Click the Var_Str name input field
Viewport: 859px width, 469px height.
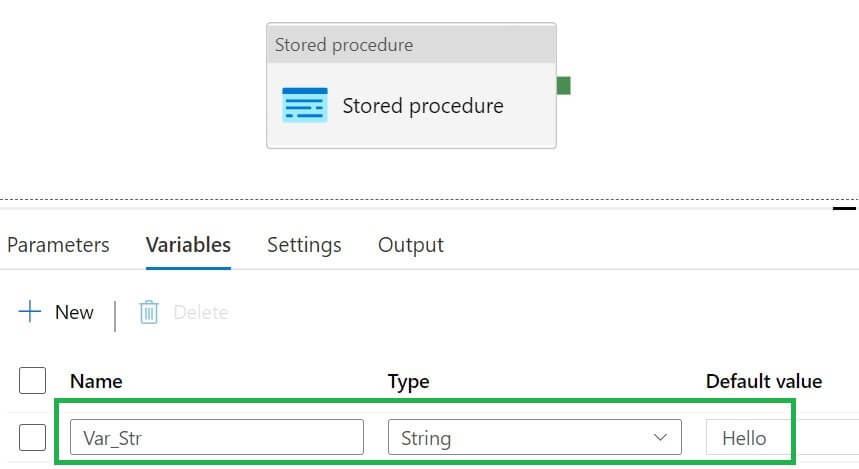(216, 437)
